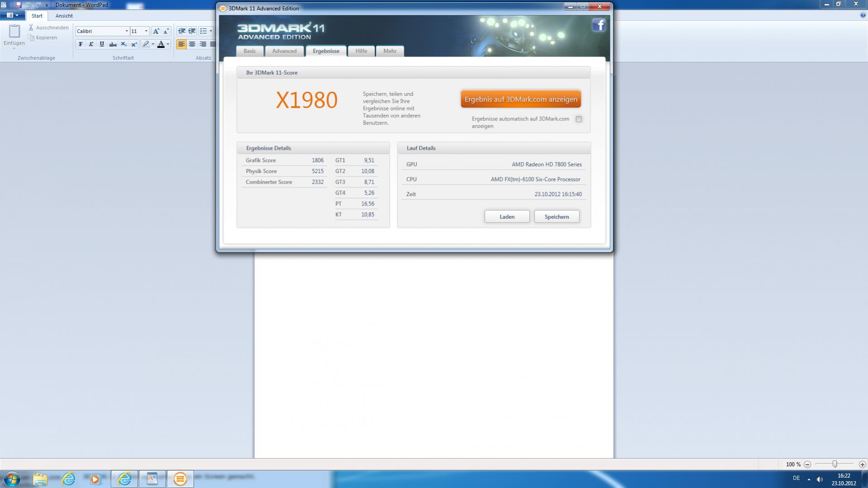Center-align text in WordPad

[x=192, y=44]
